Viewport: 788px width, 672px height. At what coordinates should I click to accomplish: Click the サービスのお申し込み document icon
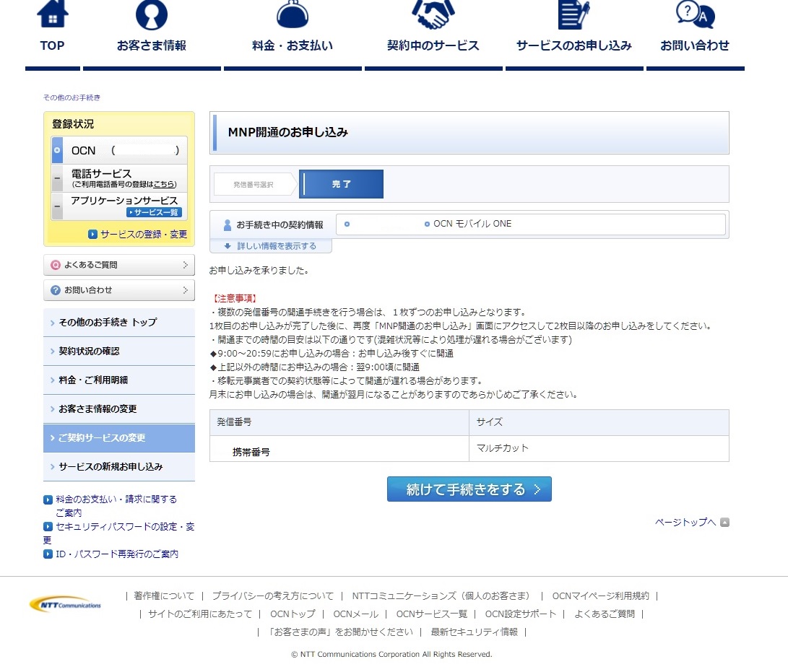(x=573, y=14)
